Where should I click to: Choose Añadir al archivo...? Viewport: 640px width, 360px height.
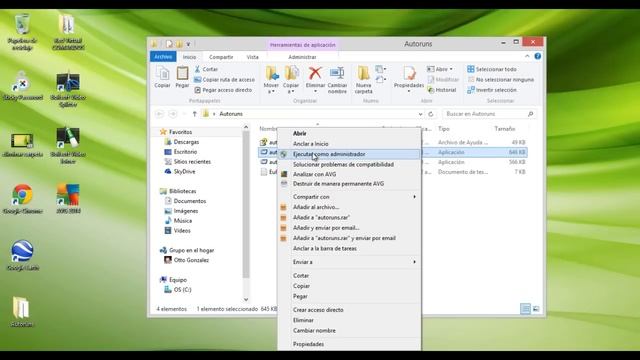point(349,207)
